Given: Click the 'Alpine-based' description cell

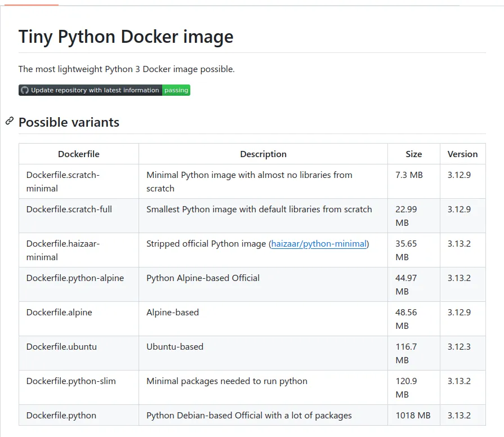Looking at the screenshot, I should coord(172,313).
